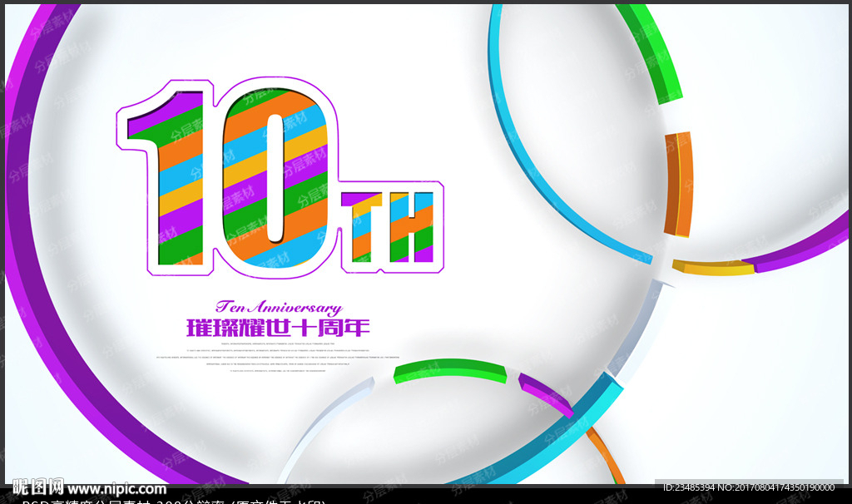Screen dimensions: 852x504
Task: Open the www.nipic.com link
Action: click(x=116, y=489)
